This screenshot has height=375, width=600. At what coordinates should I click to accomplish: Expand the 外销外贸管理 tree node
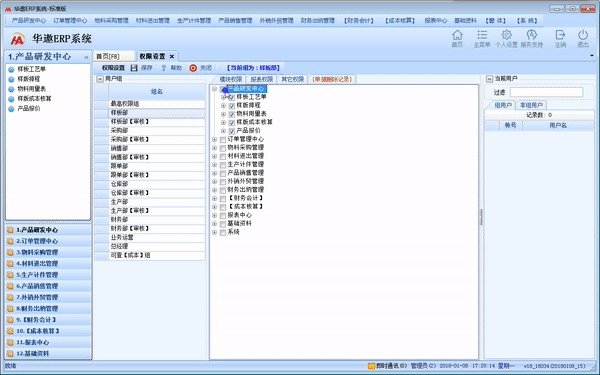click(x=215, y=182)
